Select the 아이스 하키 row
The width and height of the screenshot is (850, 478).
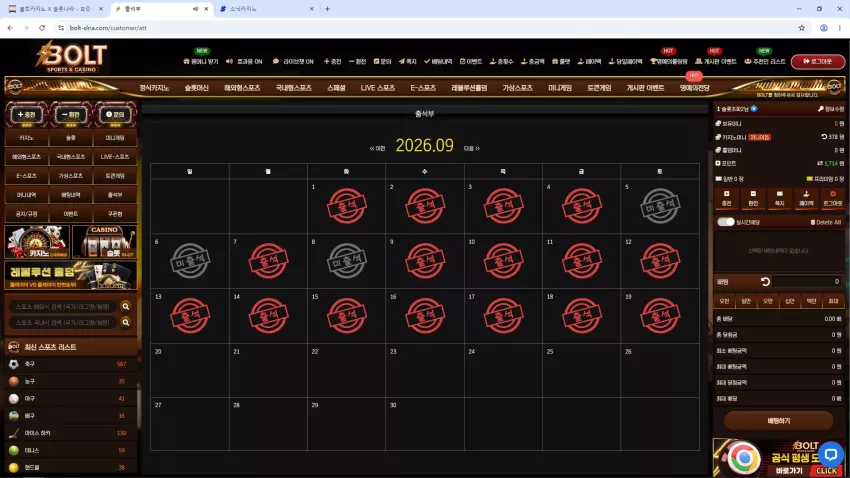click(70, 433)
